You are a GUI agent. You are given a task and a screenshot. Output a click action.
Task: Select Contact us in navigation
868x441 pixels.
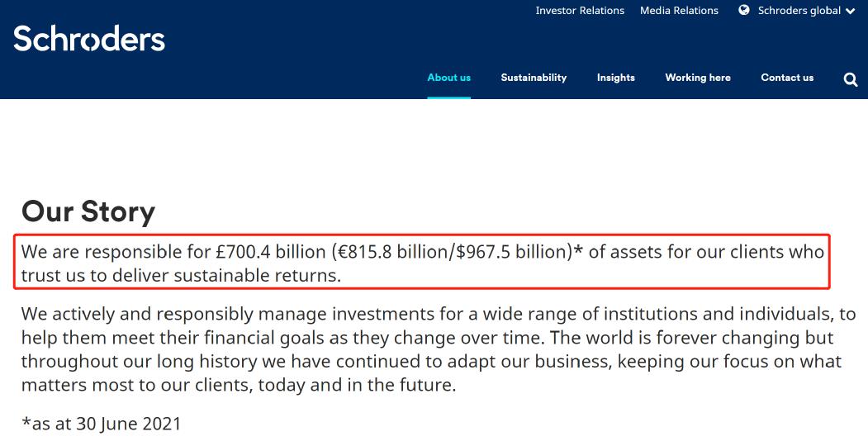(x=787, y=78)
